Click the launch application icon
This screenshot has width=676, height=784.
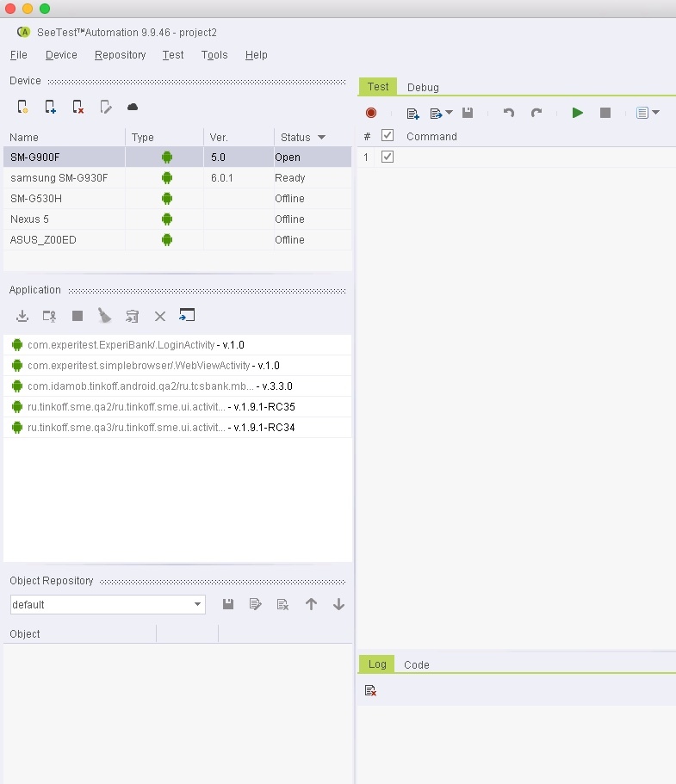coord(50,316)
